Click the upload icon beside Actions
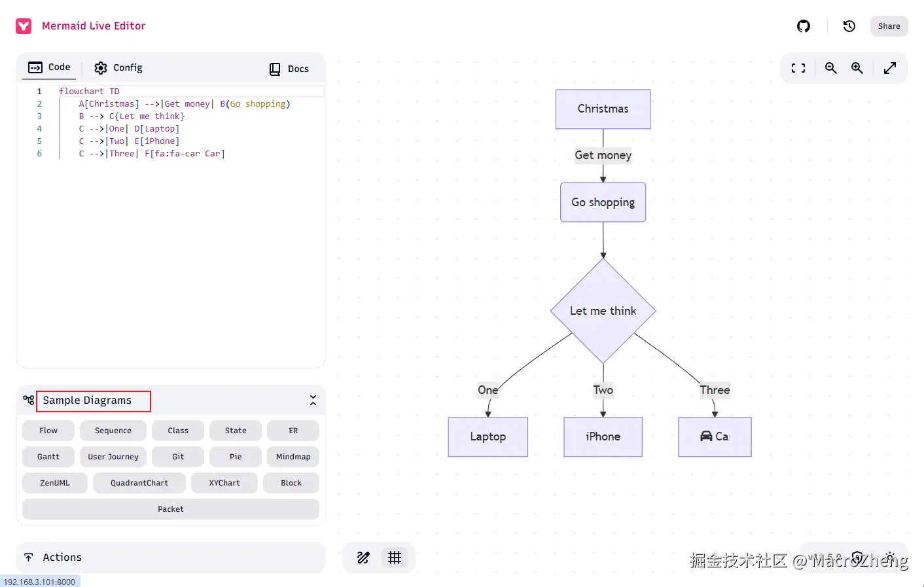The width and height of the screenshot is (924, 587). pyautogui.click(x=29, y=558)
